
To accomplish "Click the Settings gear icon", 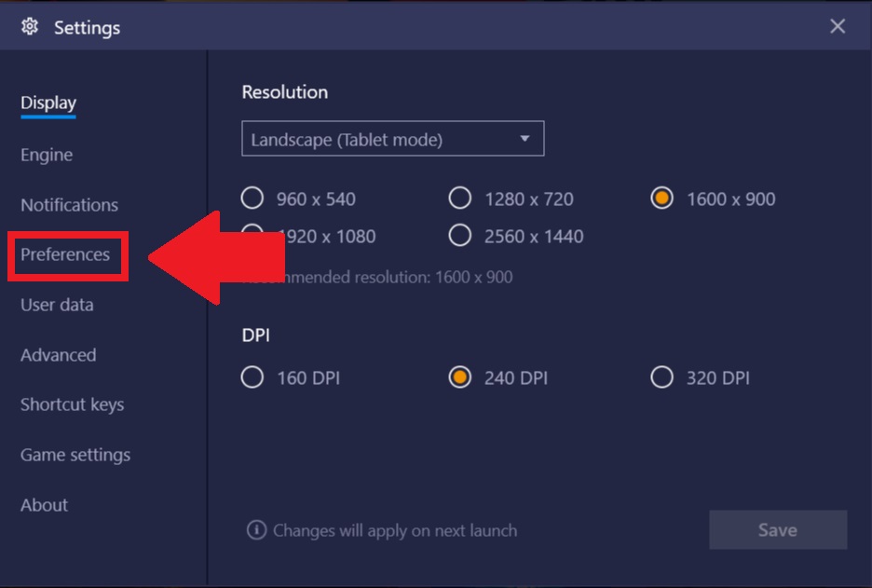I will (30, 26).
